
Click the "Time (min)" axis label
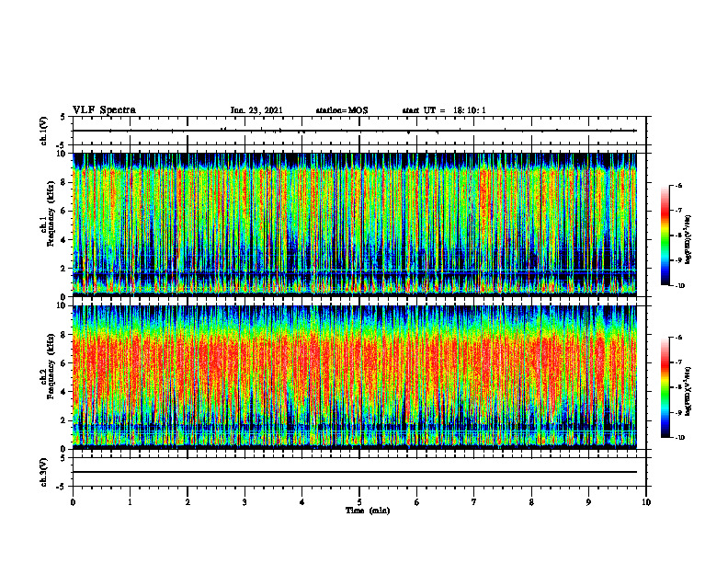(x=368, y=511)
